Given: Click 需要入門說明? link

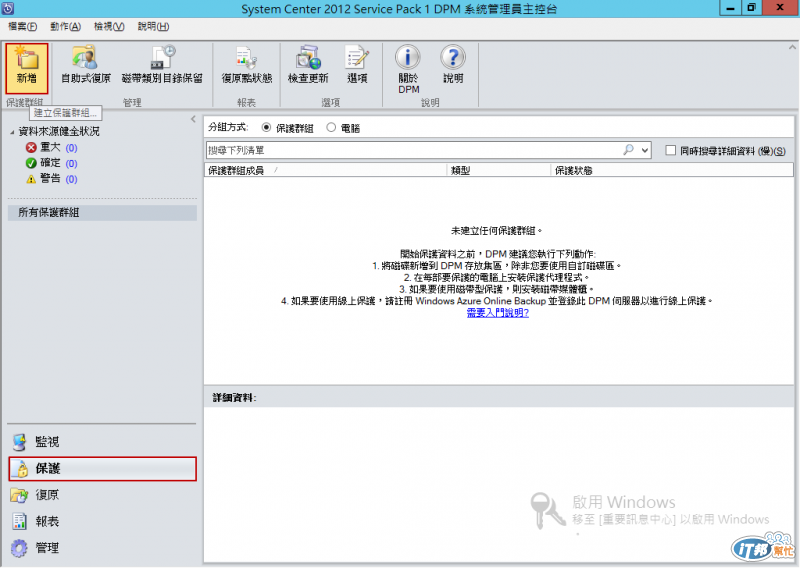Looking at the screenshot, I should coord(497,313).
